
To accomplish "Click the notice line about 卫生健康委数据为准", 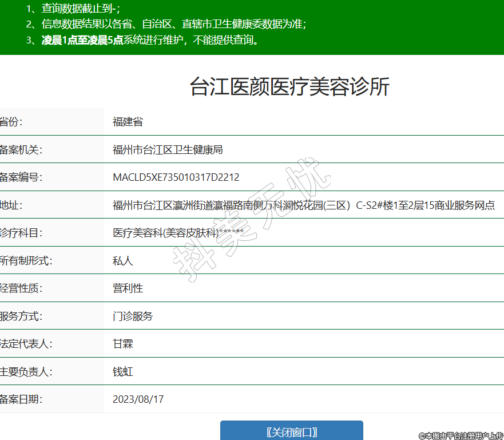I will point(174,24).
